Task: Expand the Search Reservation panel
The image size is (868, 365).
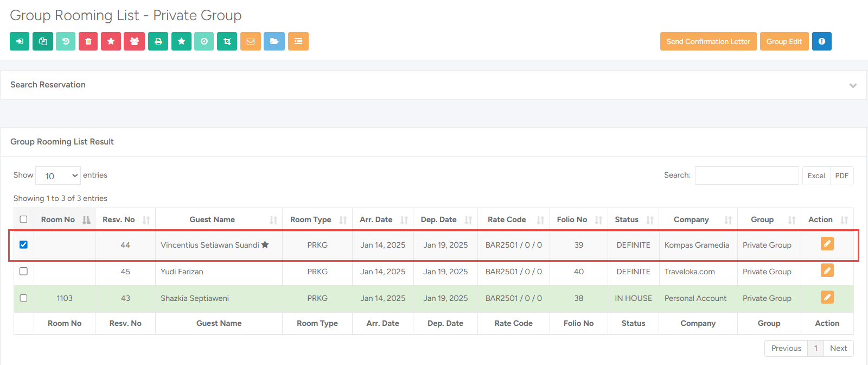Action: [853, 85]
